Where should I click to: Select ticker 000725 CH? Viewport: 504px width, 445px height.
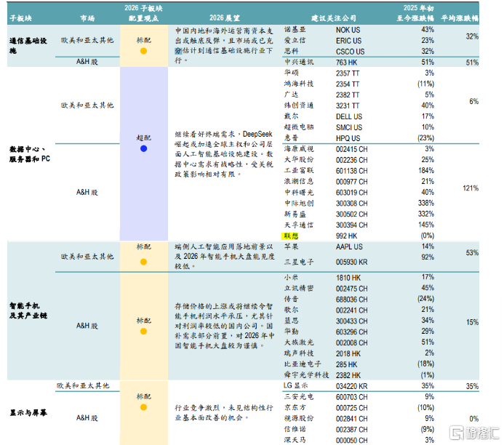click(352, 408)
